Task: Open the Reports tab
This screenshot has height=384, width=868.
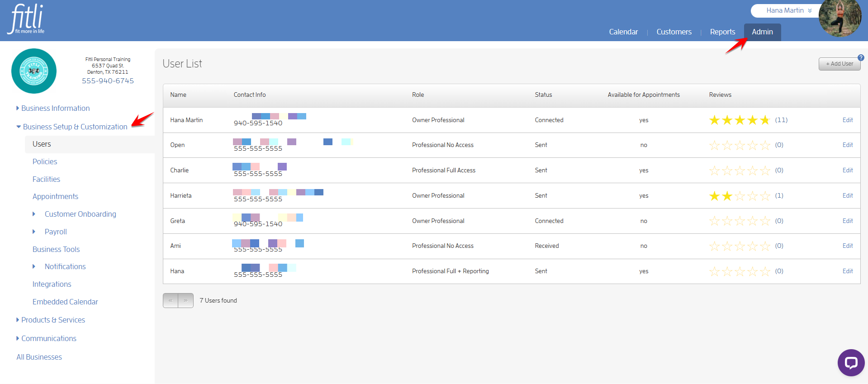Action: [x=722, y=32]
